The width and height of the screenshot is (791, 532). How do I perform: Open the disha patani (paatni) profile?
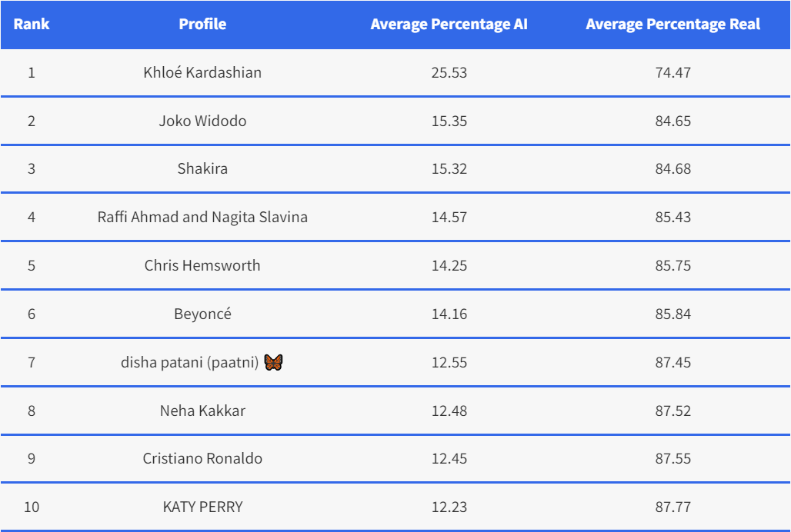point(191,362)
